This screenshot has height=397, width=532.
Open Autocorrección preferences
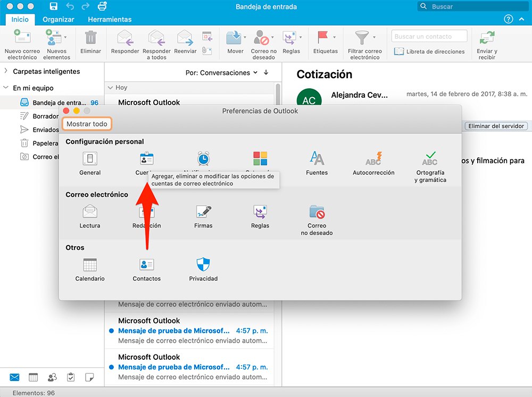click(x=373, y=163)
